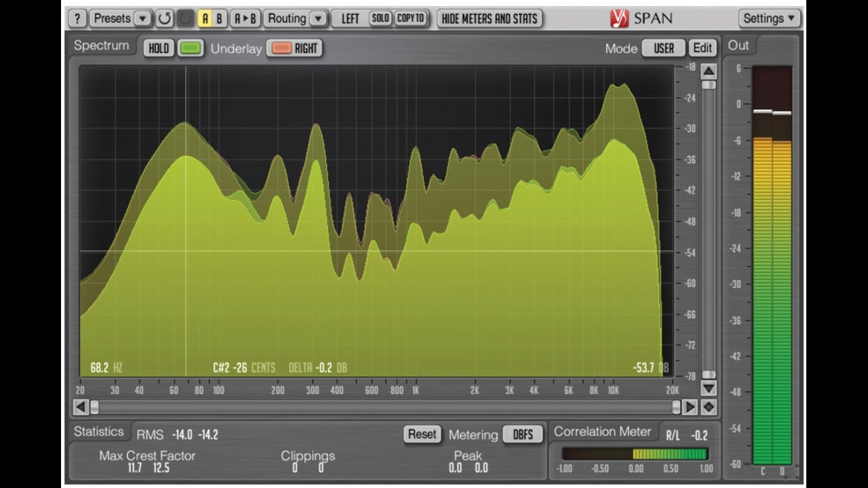This screenshot has width=868, height=488.
Task: Switch to plugin state B
Action: (x=219, y=18)
